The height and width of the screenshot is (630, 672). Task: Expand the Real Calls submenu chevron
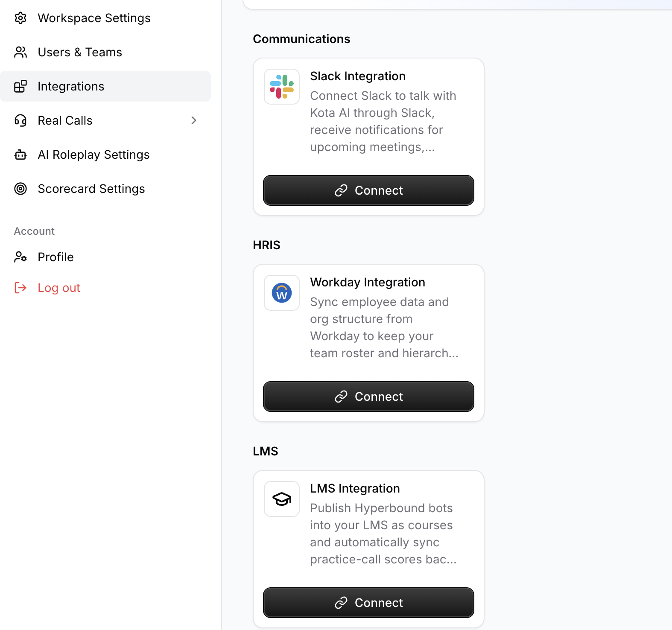[x=194, y=120]
